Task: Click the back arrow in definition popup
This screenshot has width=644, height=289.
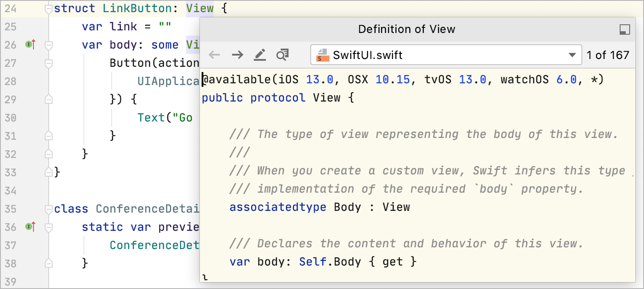Action: [x=215, y=55]
